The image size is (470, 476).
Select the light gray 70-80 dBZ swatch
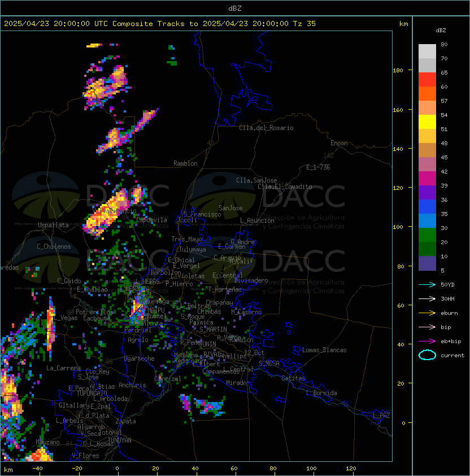tap(427, 51)
